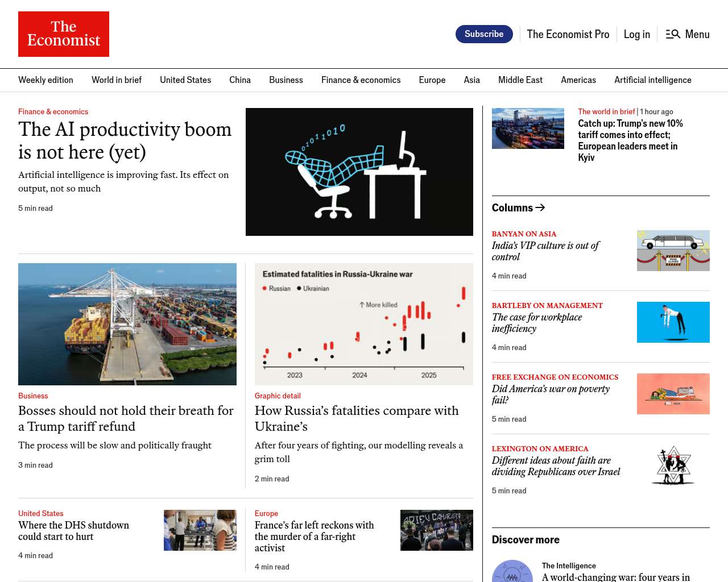The width and height of the screenshot is (728, 582).
Task: Open World in brief nav item
Action: [x=117, y=80]
